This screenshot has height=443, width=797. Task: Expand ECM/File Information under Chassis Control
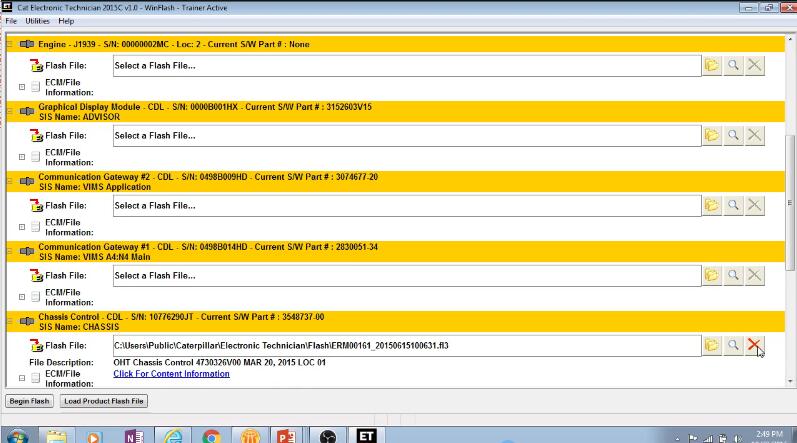[22, 378]
